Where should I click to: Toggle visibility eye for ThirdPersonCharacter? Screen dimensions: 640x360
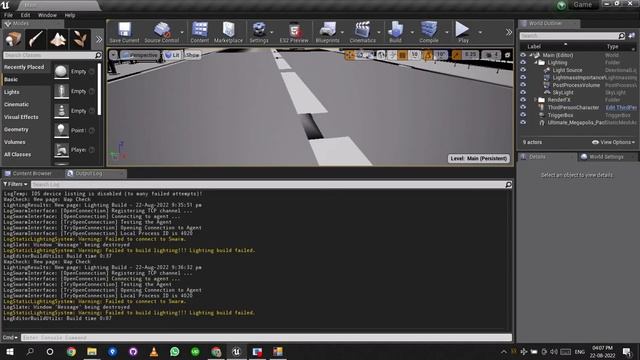[523, 107]
